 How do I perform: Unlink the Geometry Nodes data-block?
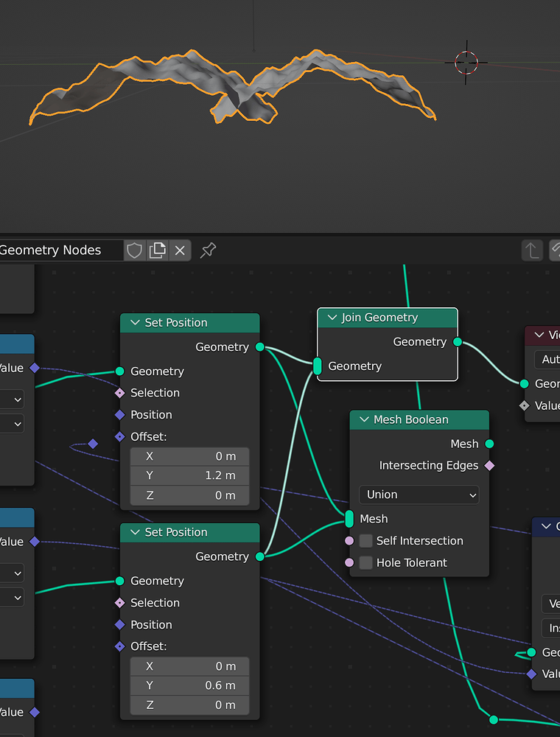point(180,250)
